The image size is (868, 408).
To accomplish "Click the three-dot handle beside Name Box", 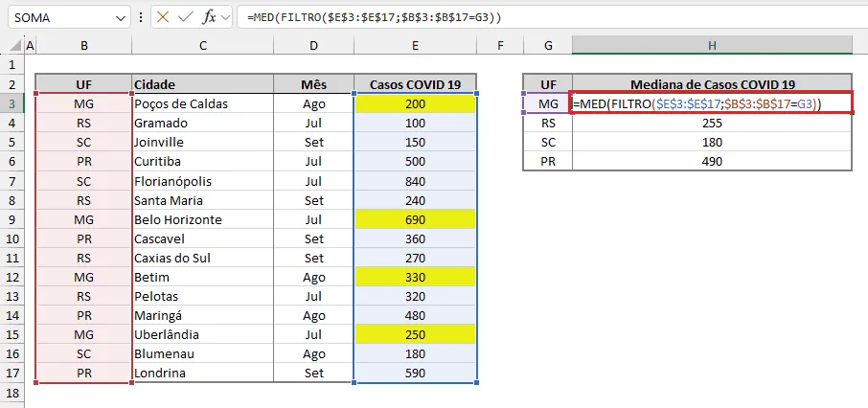I will [141, 17].
